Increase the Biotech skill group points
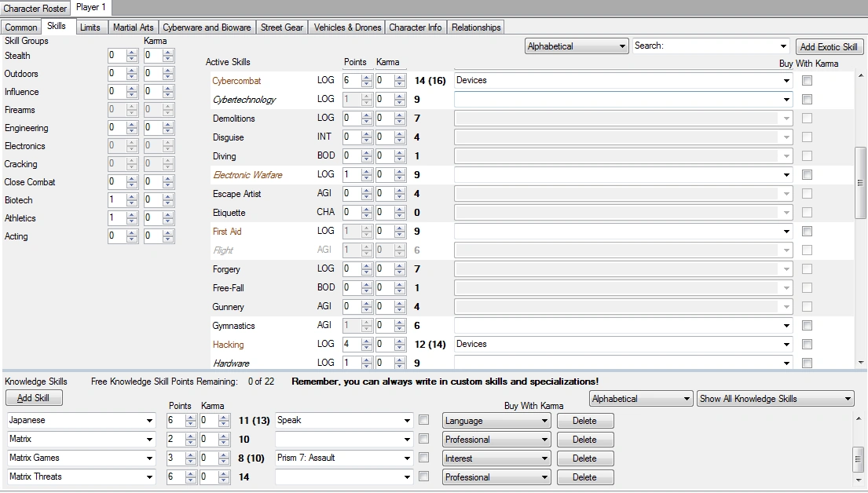The image size is (868, 493). (131, 196)
